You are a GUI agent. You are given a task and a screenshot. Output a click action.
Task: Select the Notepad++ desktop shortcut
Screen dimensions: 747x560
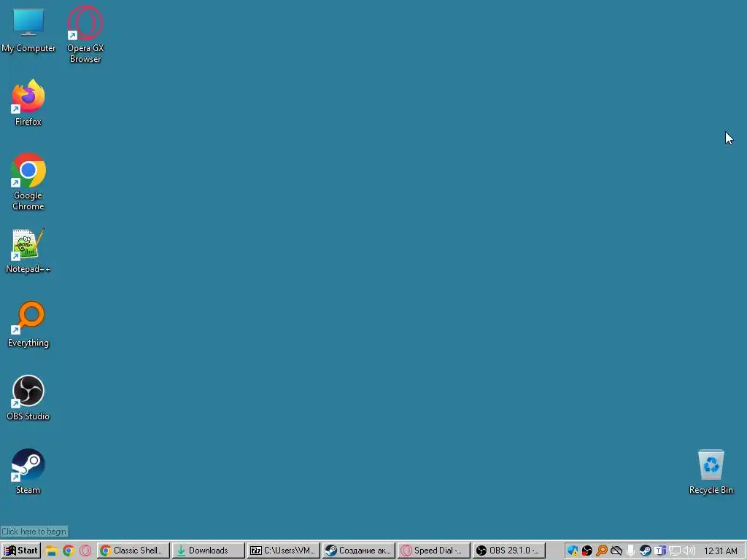(28, 251)
